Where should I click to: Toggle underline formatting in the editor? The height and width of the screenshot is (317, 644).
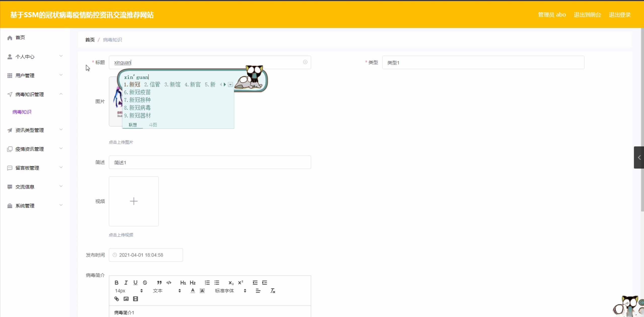[x=135, y=282]
